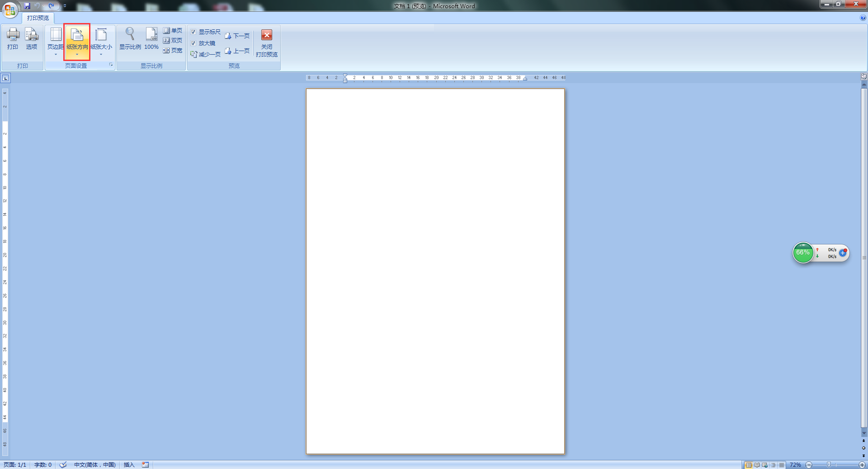Click the vertical scrollbar down arrow
Image resolution: width=868 pixels, height=469 pixels.
[864, 433]
